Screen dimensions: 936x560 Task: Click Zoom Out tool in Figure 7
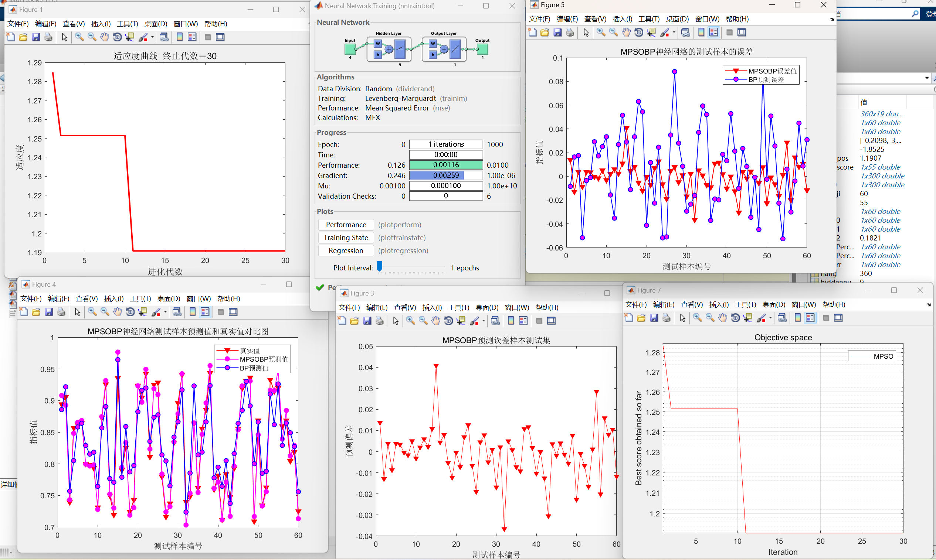(x=710, y=318)
